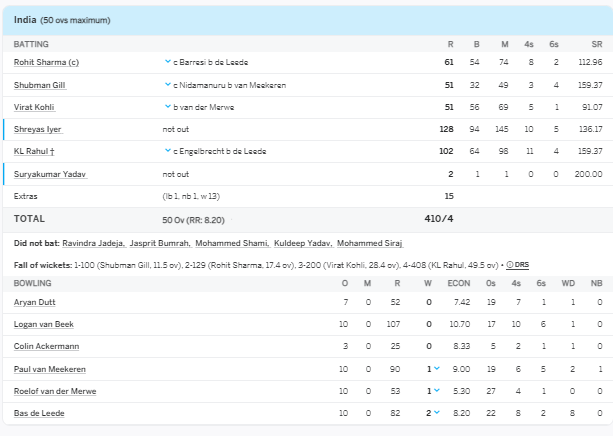Image resolution: width=613 pixels, height=436 pixels.
Task: Expand Virat Kohli's dismissal chevron
Action: click(167, 107)
